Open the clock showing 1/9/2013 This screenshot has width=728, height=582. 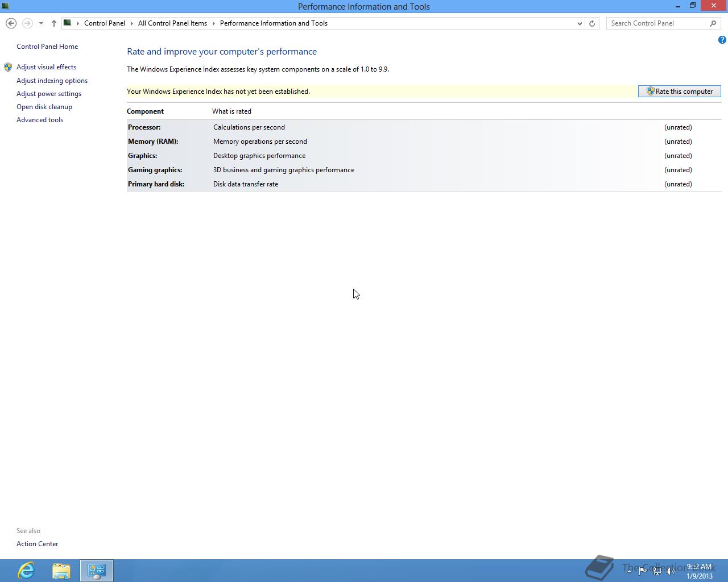(699, 571)
